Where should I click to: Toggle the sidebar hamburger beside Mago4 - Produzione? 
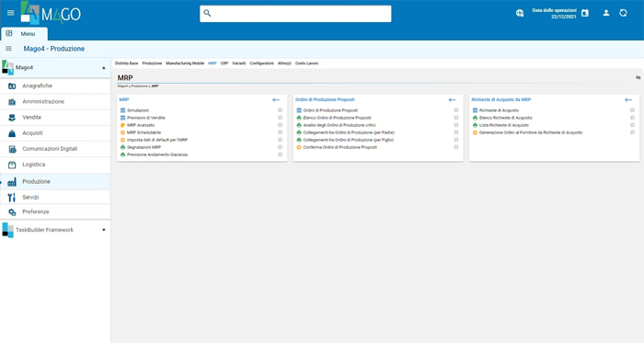pyautogui.click(x=8, y=49)
